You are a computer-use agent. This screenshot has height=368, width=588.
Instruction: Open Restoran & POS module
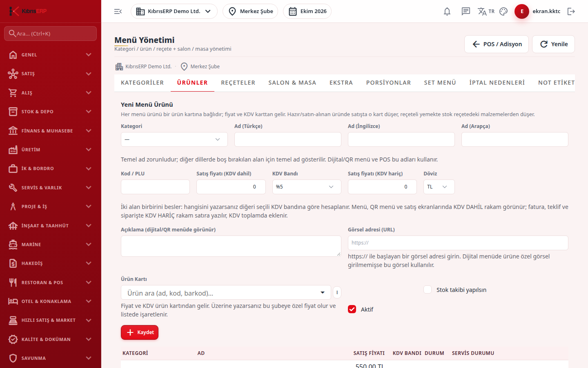(x=51, y=283)
